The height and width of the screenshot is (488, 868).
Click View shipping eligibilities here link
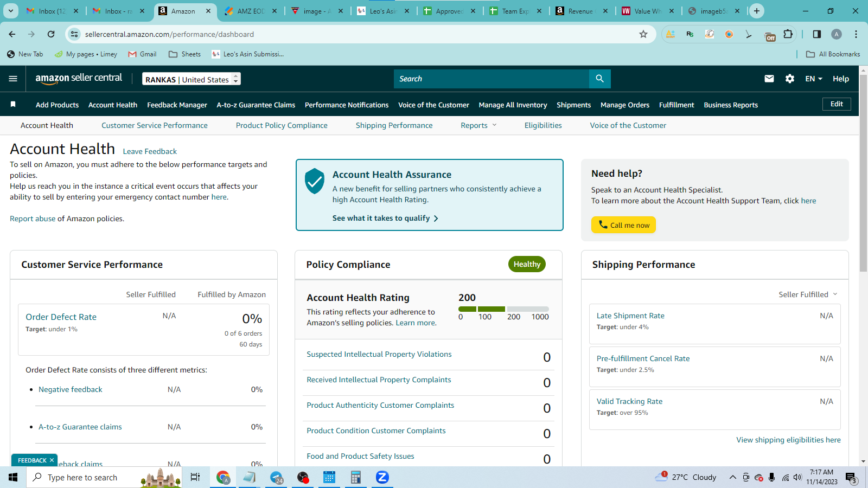point(788,440)
